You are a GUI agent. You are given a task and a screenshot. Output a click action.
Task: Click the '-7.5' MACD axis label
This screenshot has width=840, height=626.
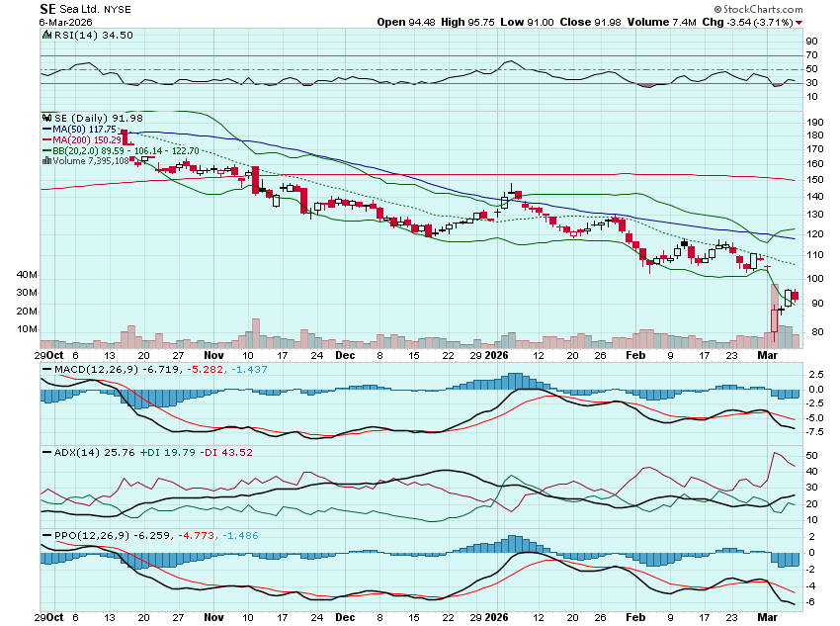pos(815,431)
